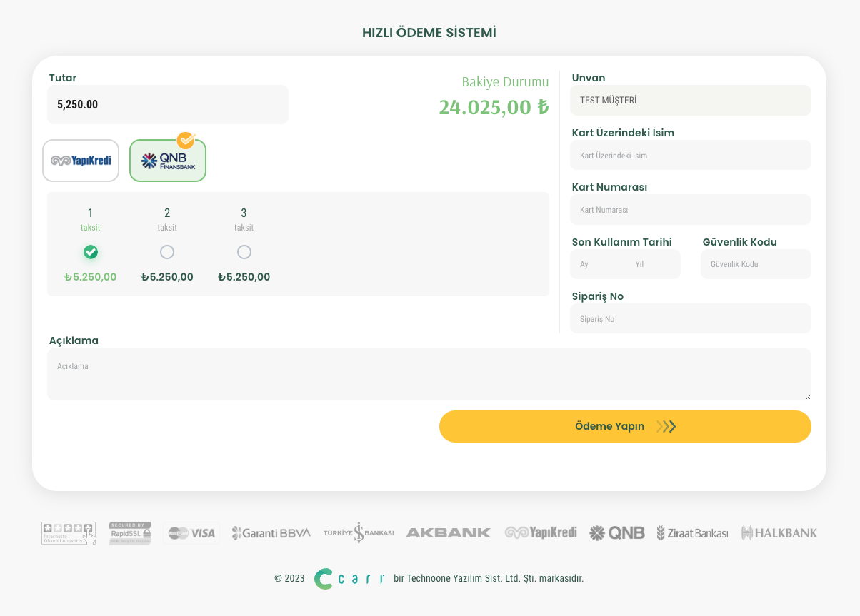Choose the 2 taksit installment radio
Image resolution: width=860 pixels, height=616 pixels.
pyautogui.click(x=167, y=252)
